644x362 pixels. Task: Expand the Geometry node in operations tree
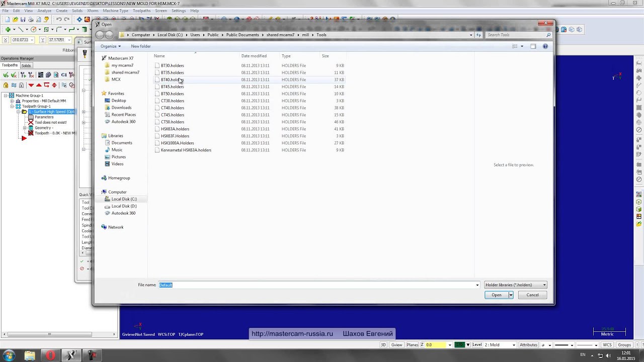point(25,128)
